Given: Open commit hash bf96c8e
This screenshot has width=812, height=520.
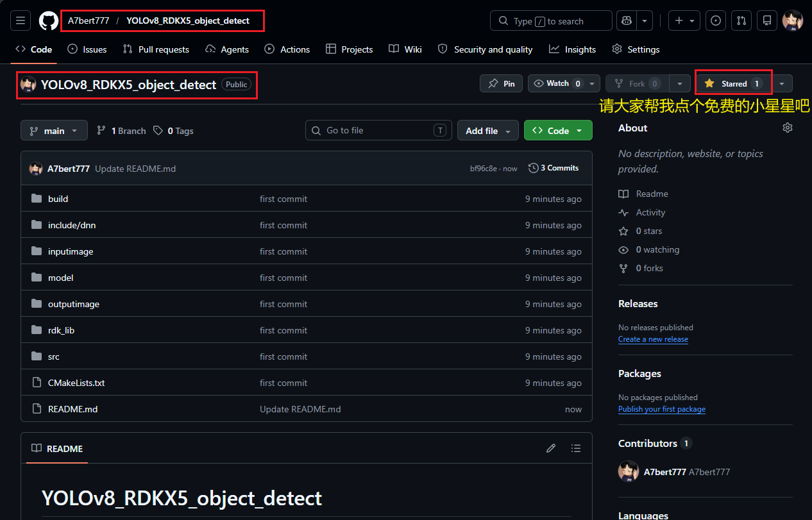Looking at the screenshot, I should (483, 169).
